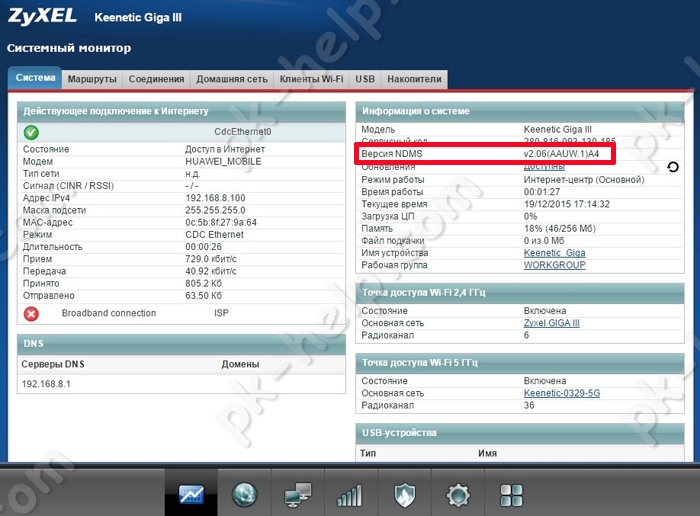Screen dimensions: 700x516
Task: Click the Серверы DNS column header
Action: coord(53,364)
